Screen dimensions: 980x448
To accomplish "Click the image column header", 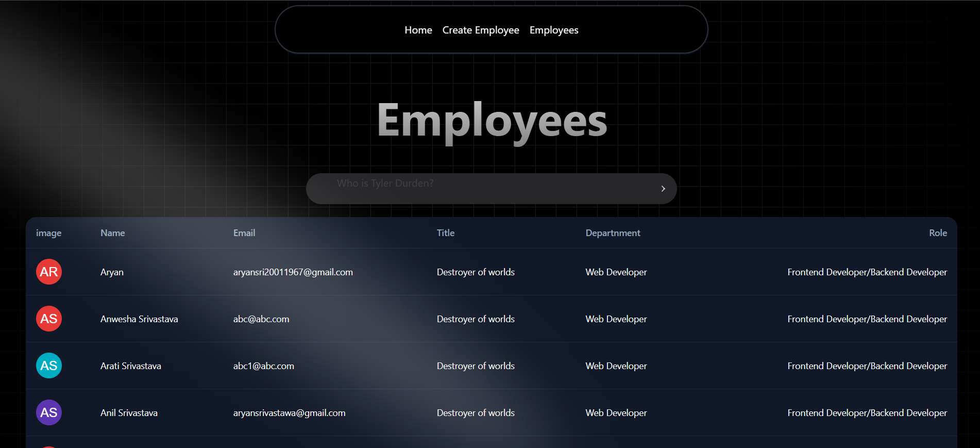I will click(48, 233).
